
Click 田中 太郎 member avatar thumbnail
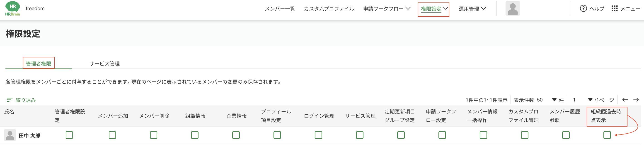(x=10, y=135)
